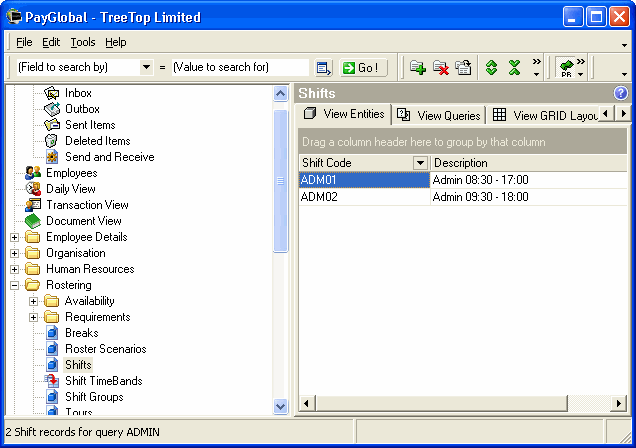The width and height of the screenshot is (636, 448).
Task: Open the value lookup icon beside search box
Action: tap(323, 68)
